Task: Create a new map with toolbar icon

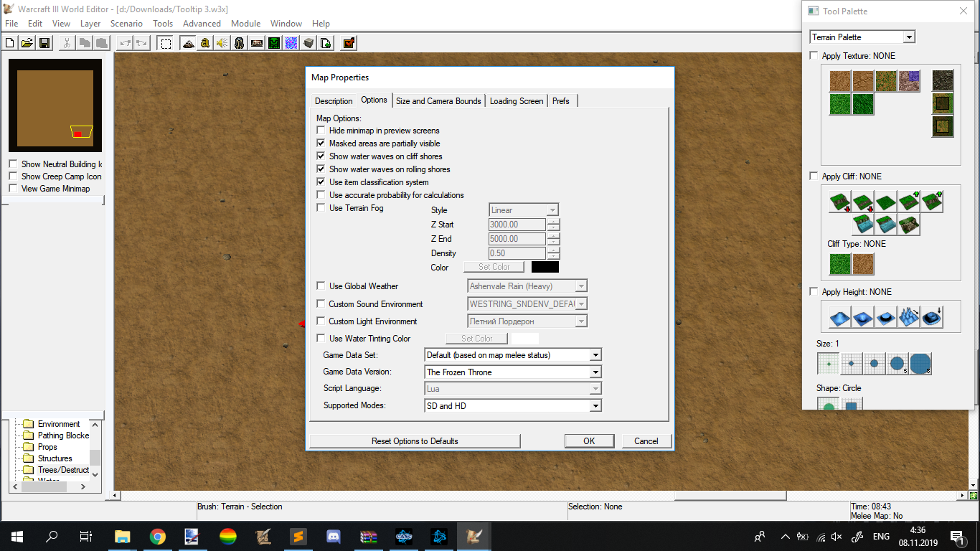Action: [11, 43]
